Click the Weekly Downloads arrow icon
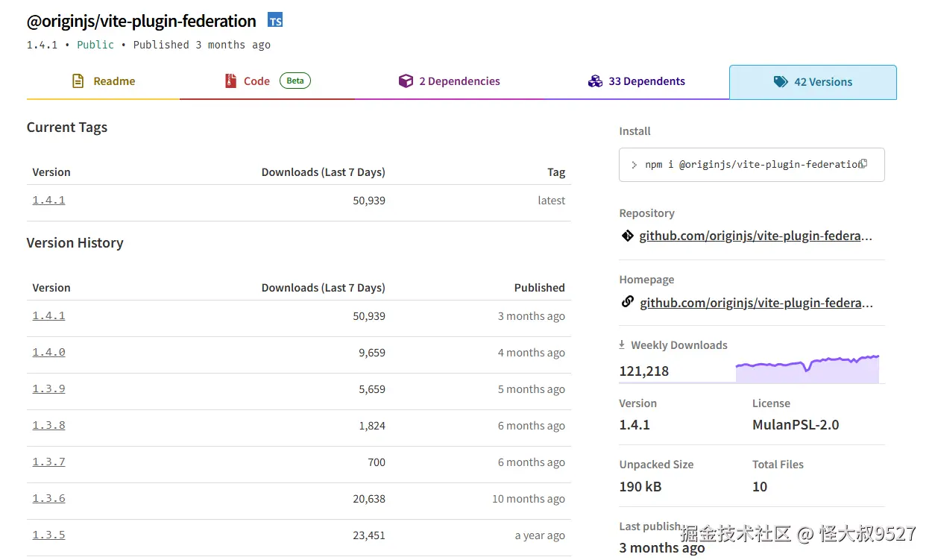 point(622,345)
